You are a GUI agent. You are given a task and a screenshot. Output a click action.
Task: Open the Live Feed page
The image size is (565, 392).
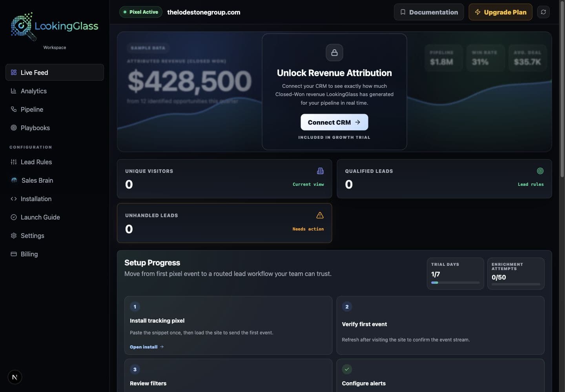pyautogui.click(x=55, y=73)
